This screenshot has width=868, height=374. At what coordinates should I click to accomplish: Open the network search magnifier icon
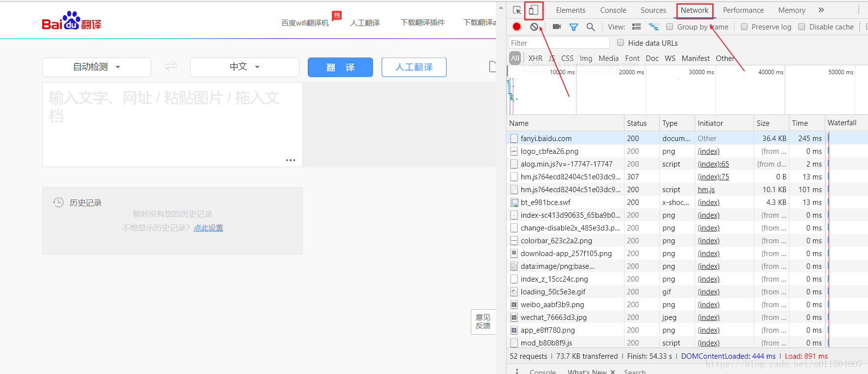(591, 27)
